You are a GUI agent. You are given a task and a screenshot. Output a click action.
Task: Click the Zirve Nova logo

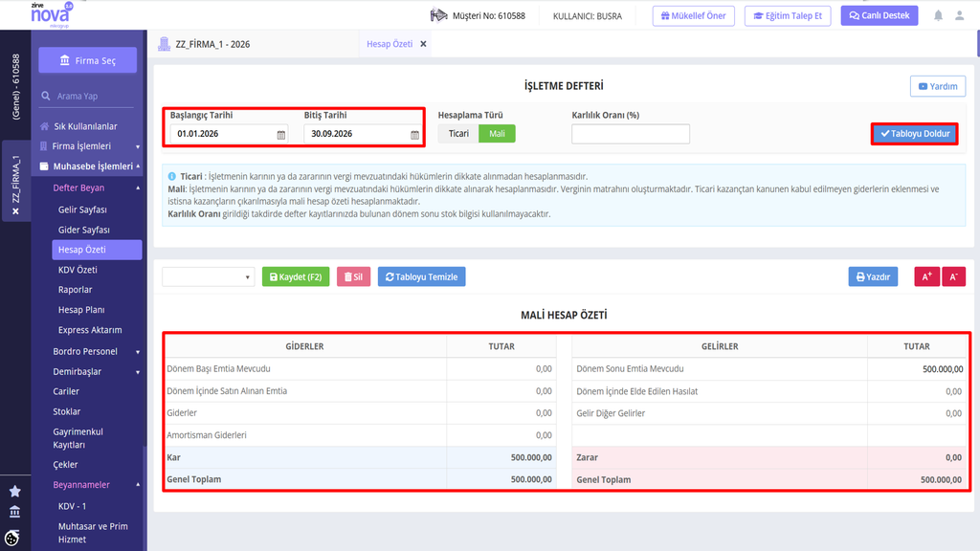(x=52, y=15)
